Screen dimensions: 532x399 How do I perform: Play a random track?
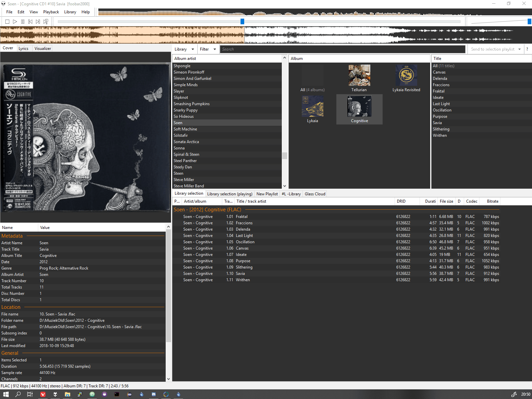point(46,22)
